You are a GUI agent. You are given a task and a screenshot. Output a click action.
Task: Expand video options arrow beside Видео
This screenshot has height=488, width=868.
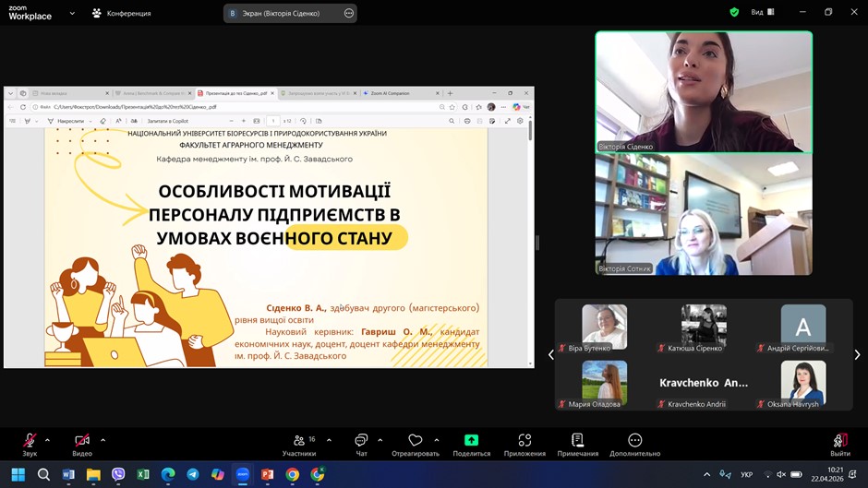[102, 440]
